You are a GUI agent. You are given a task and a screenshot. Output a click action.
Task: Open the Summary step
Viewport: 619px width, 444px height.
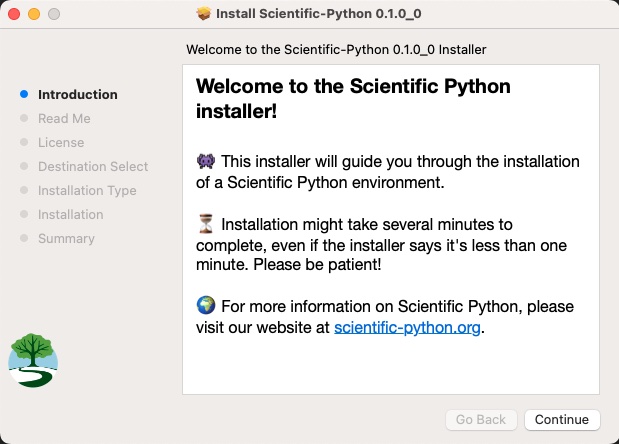66,239
